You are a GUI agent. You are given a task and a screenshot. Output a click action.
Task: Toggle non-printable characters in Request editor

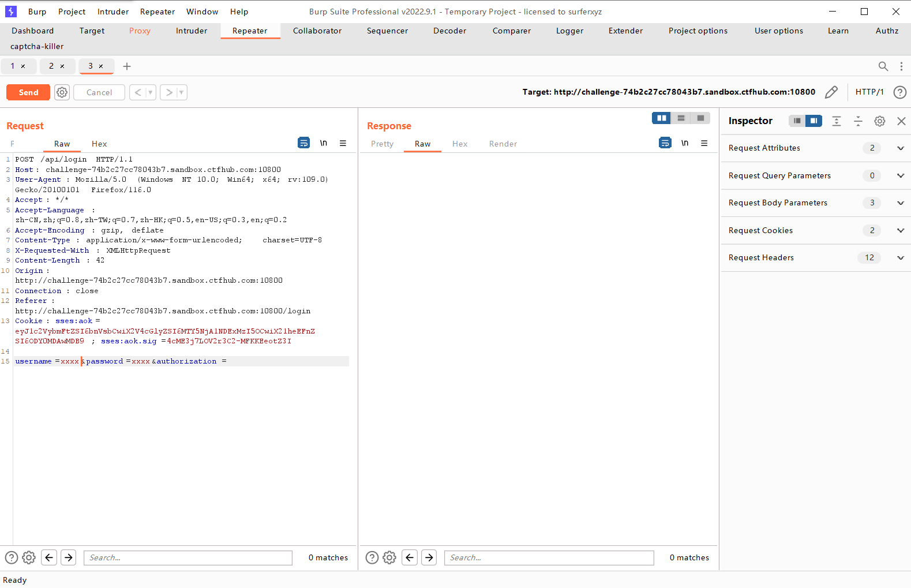pyautogui.click(x=324, y=143)
